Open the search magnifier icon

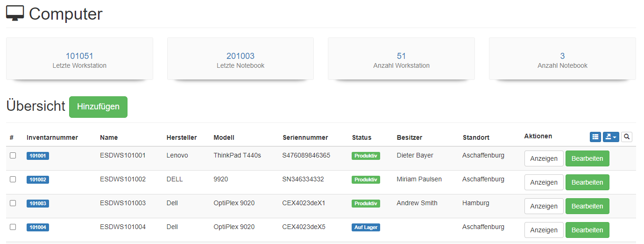(626, 136)
